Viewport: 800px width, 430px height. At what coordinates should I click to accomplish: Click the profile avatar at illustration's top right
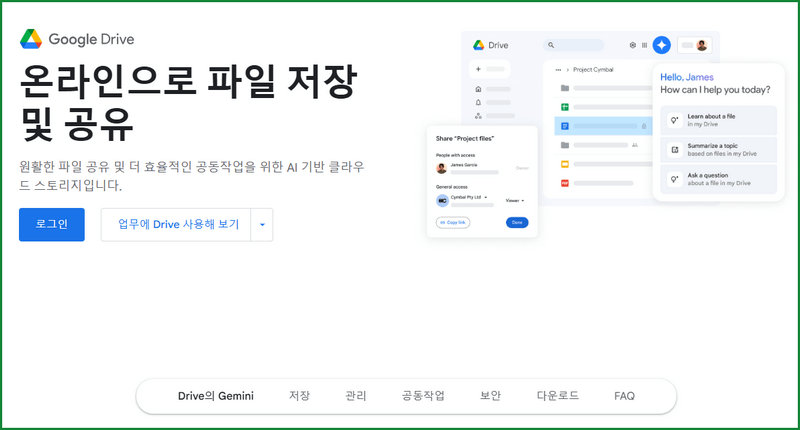tap(702, 45)
